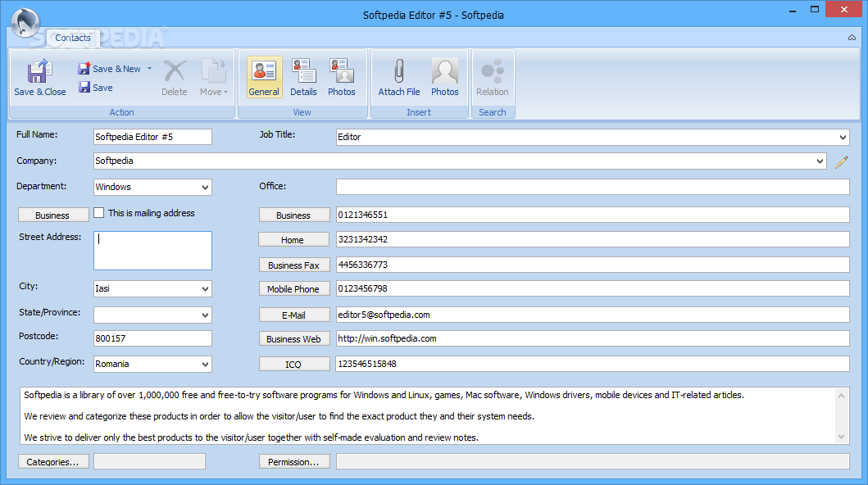The image size is (868, 485).
Task: Select the Contacts ribbon tab
Action: point(72,38)
